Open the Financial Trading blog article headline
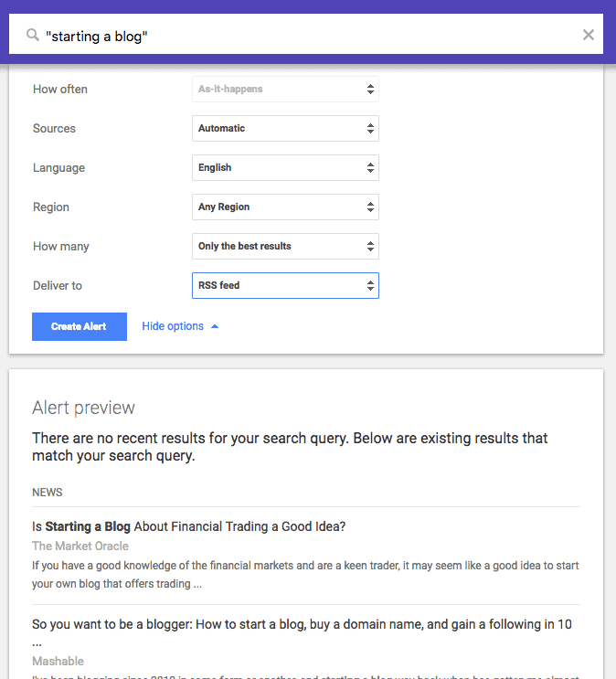 [189, 526]
